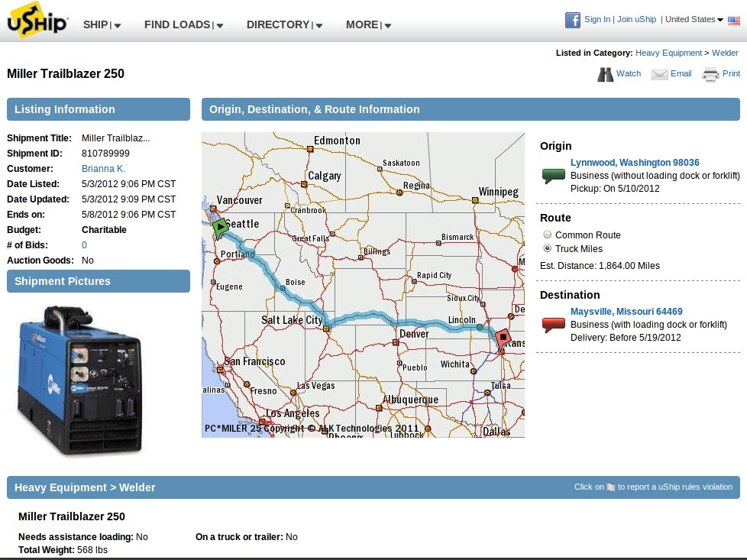The image size is (747, 560).
Task: Click the Date Updated 5/3/2012 9:09 PM value
Action: [128, 199]
